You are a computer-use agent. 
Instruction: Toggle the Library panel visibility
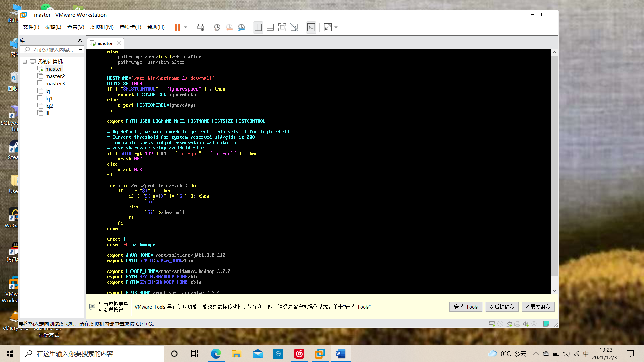(x=258, y=27)
